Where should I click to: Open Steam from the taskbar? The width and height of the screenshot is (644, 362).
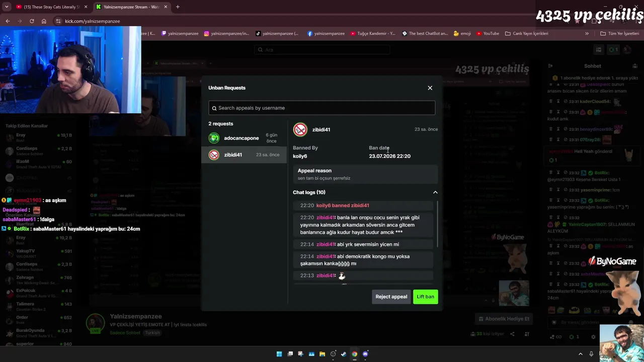coord(344,354)
